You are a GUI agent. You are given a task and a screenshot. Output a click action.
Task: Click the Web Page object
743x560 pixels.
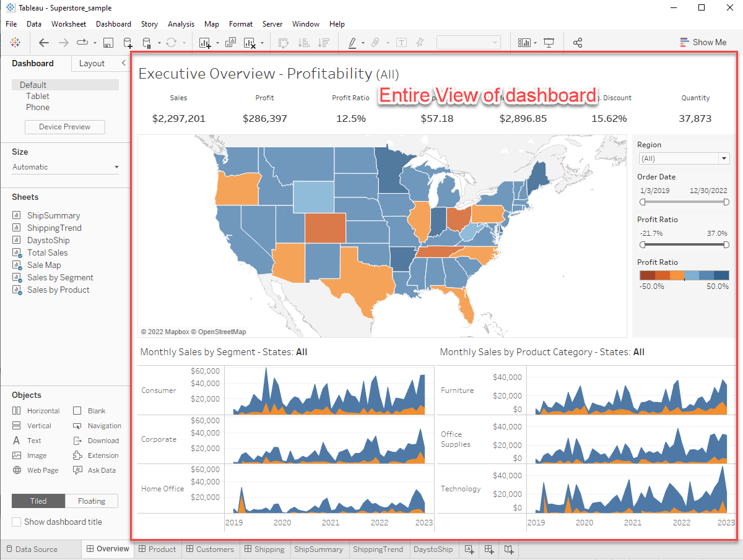pos(35,470)
